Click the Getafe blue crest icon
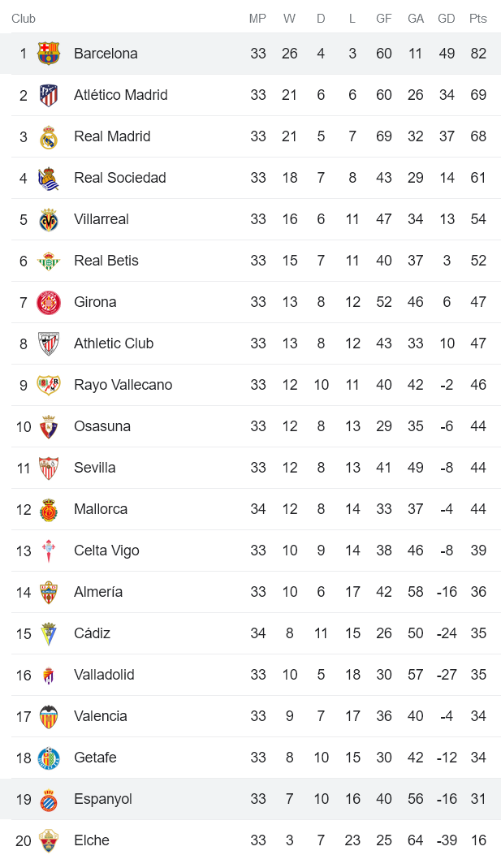The height and width of the screenshot is (868, 501). click(x=49, y=758)
